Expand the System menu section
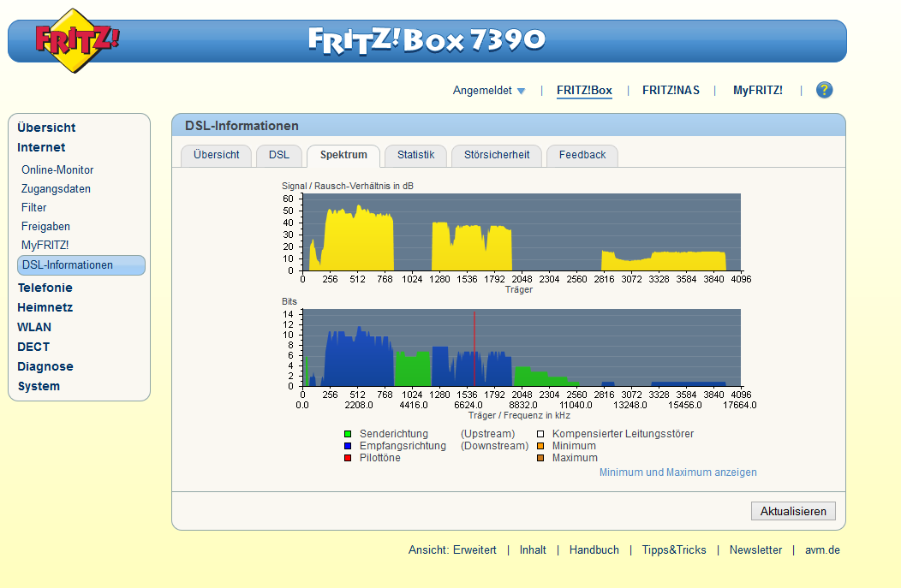 (39, 387)
